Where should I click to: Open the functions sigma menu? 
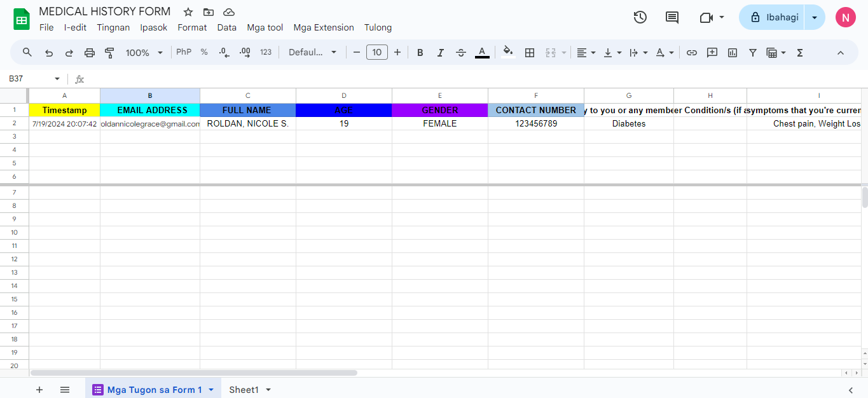800,53
